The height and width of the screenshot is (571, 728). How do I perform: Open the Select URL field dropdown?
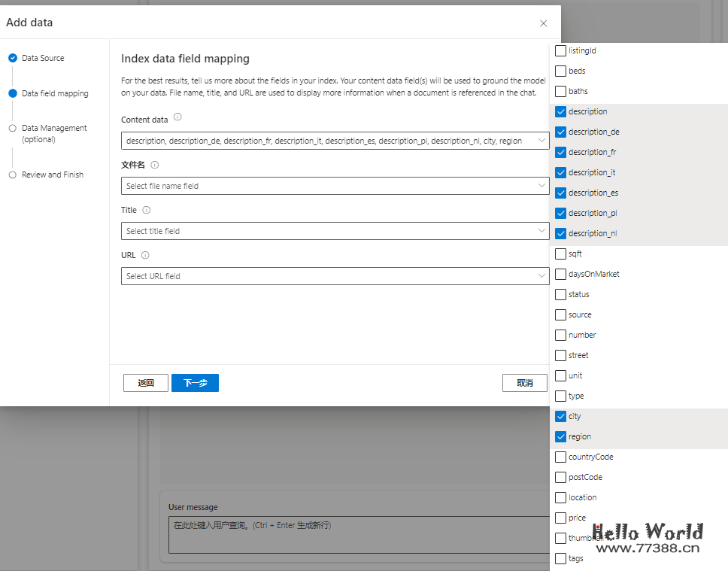coord(335,276)
